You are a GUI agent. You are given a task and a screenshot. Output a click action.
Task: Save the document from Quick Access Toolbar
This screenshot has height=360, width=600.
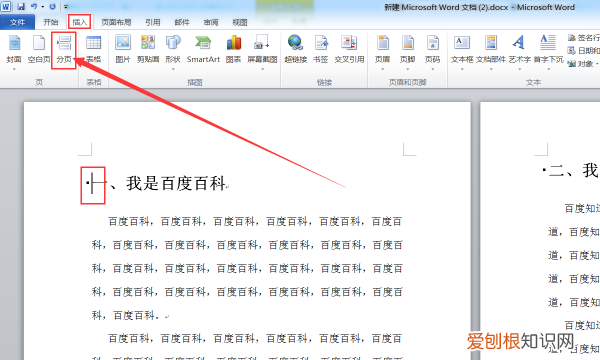tap(21, 7)
